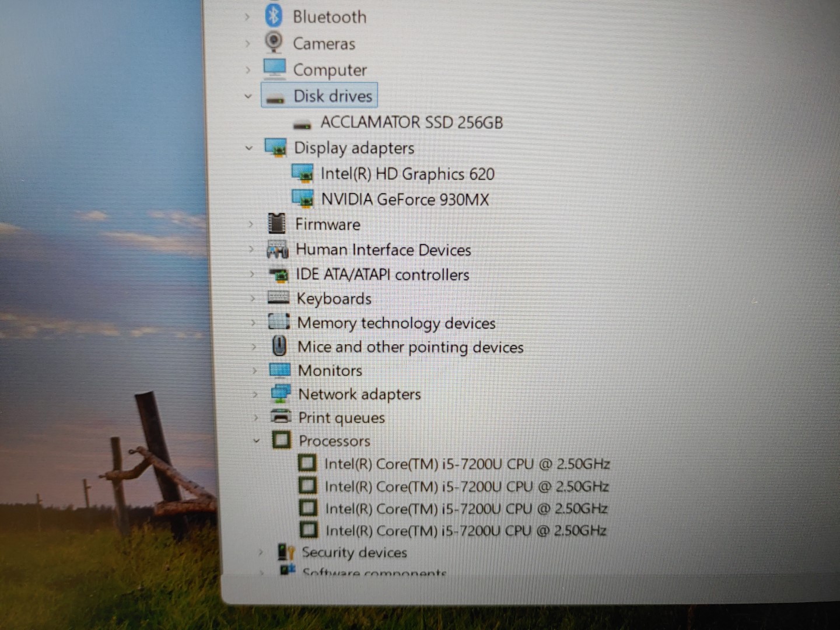Select the Bluetooth tree label
The width and height of the screenshot is (840, 630).
[x=330, y=17]
